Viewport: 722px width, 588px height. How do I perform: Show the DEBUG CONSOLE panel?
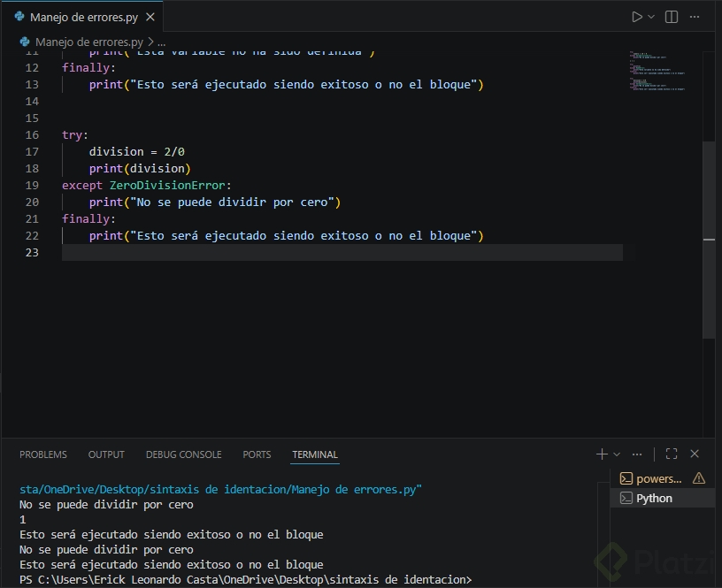click(x=184, y=454)
